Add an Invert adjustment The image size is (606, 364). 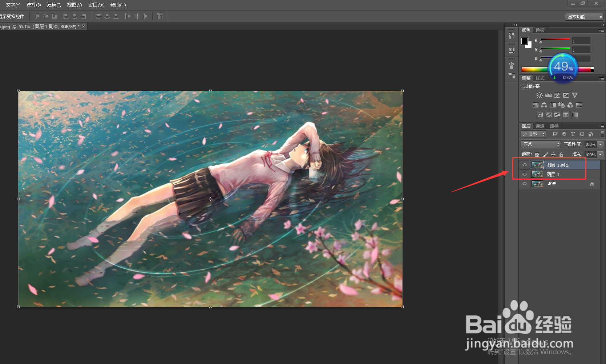pos(540,115)
